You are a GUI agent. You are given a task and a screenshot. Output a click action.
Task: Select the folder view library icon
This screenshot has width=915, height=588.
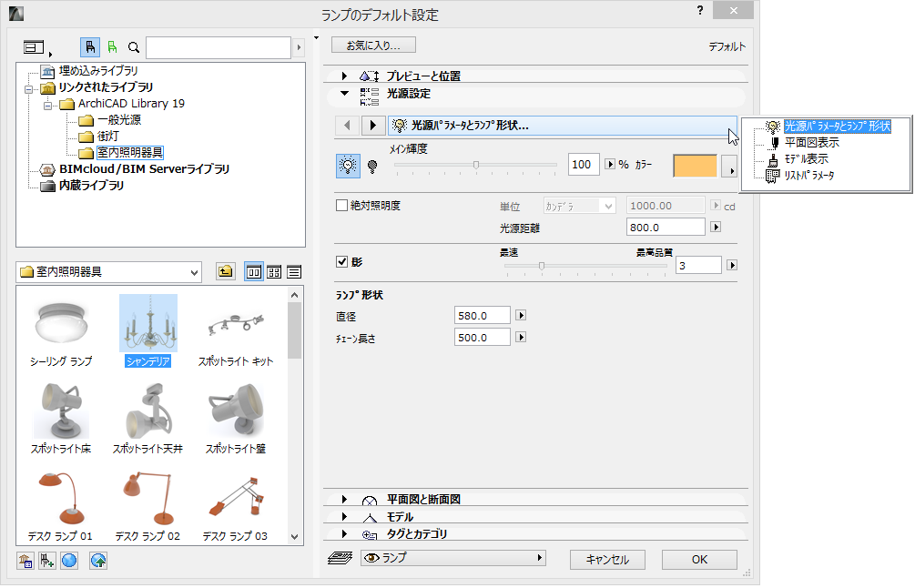(x=90, y=47)
